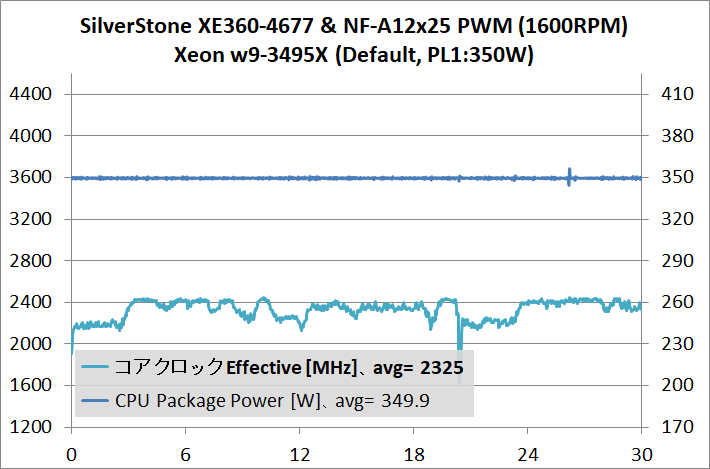The width and height of the screenshot is (710, 469).
Task: Click the left axis label 4000
Action: (x=31, y=135)
